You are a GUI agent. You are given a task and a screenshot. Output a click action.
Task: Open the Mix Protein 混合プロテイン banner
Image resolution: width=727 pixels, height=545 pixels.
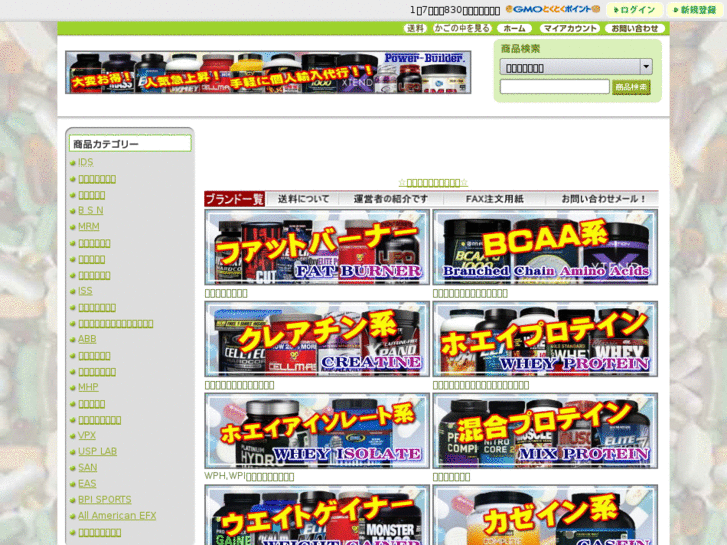(x=545, y=431)
